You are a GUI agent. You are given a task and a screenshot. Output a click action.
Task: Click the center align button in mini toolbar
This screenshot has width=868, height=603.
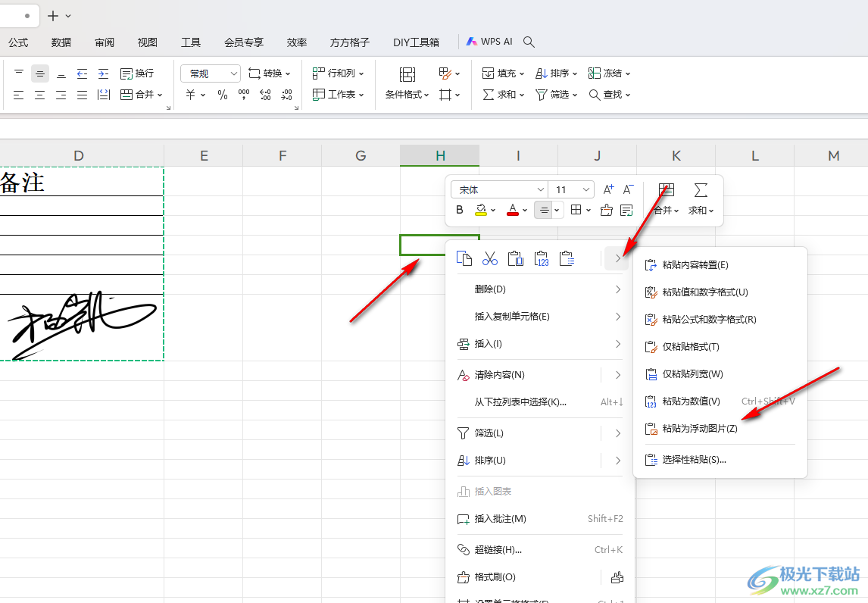coord(544,210)
